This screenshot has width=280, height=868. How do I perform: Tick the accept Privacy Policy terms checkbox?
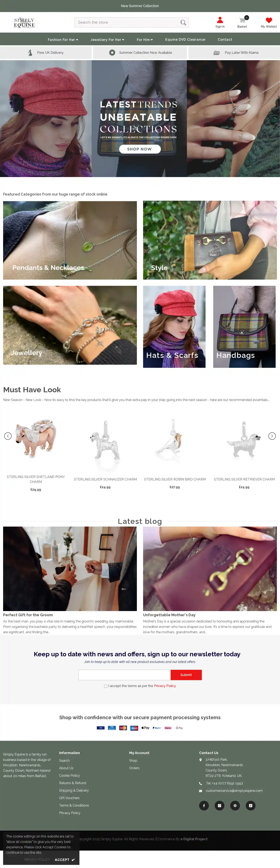(x=106, y=686)
